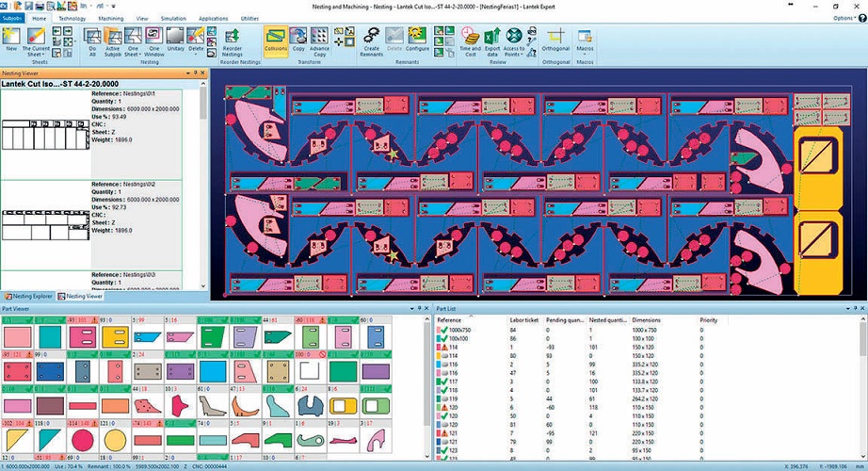Image resolution: width=868 pixels, height=471 pixels.
Task: Click the Pending quantity column header
Action: click(565, 320)
